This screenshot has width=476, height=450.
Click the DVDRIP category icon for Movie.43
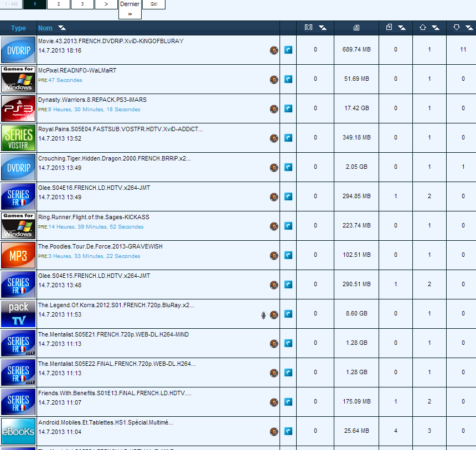pos(18,50)
